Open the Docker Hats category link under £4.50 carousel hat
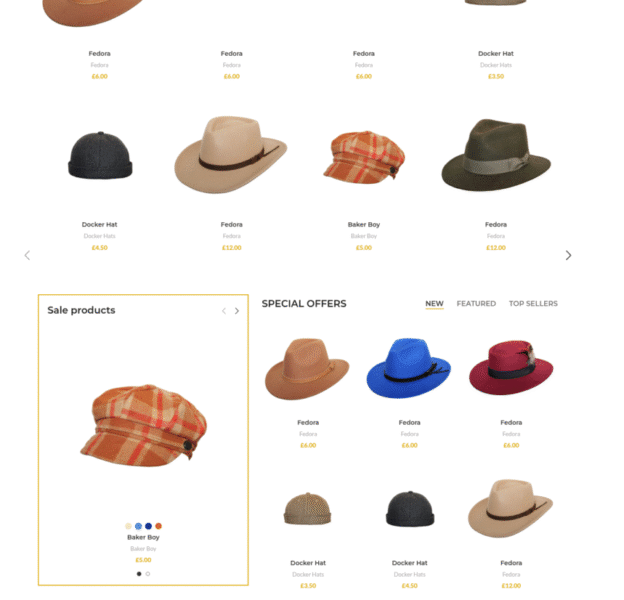Screen dimensions: 624x600 pos(99,236)
